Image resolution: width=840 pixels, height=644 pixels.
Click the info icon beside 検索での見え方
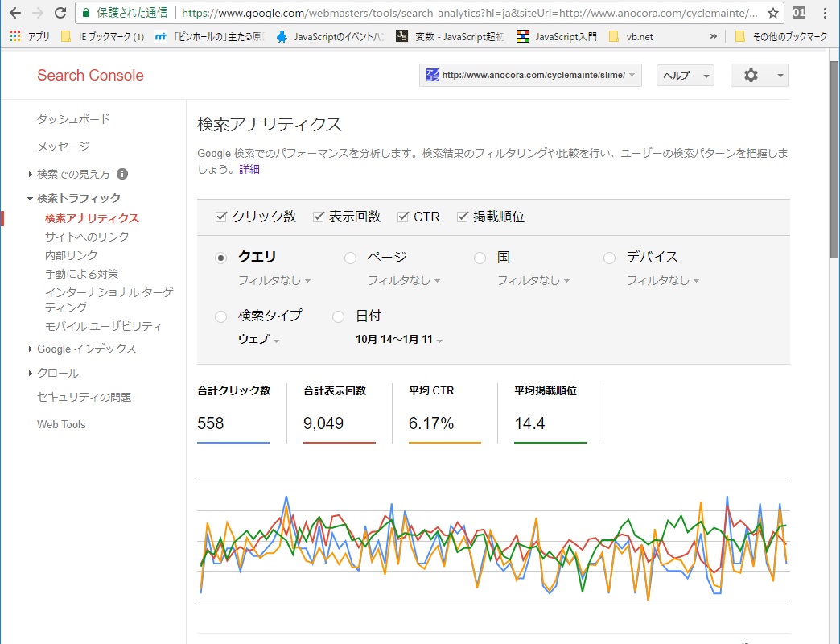pyautogui.click(x=122, y=174)
